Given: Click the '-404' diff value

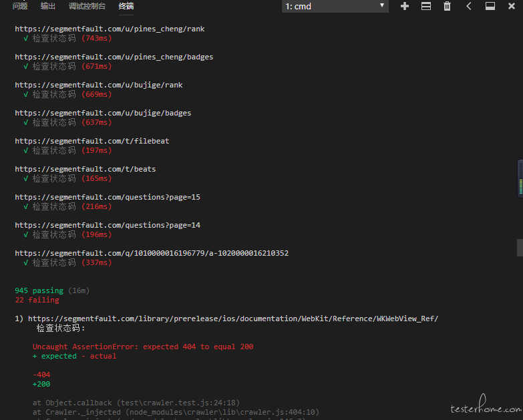Looking at the screenshot, I should (x=41, y=375).
